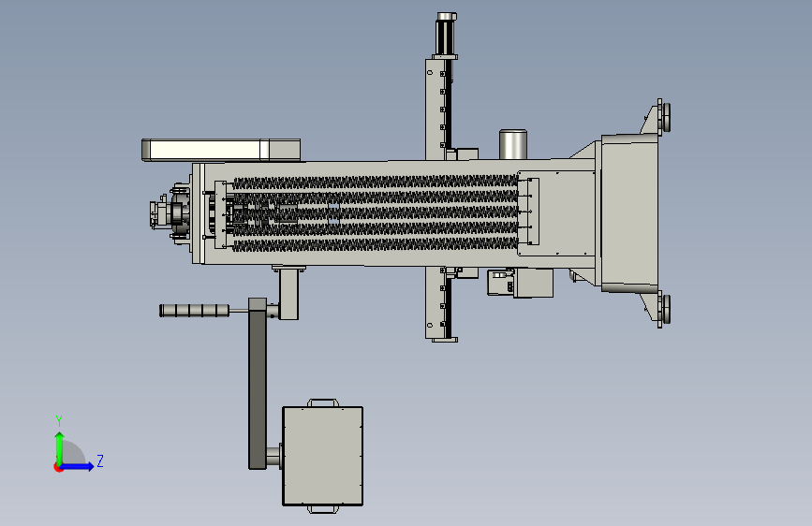The height and width of the screenshot is (526, 812).
Task: Click the blue Z axis arrow of triad
Action: (78, 466)
